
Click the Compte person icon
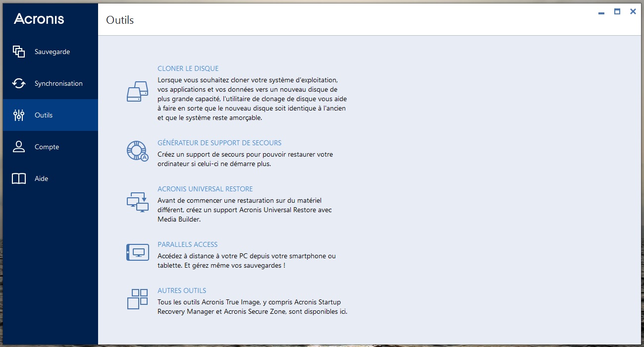(x=19, y=147)
